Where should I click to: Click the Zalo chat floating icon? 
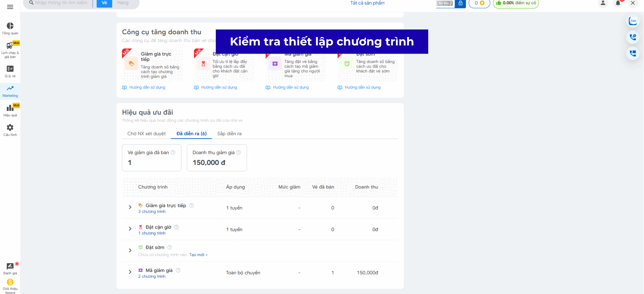[633, 21]
